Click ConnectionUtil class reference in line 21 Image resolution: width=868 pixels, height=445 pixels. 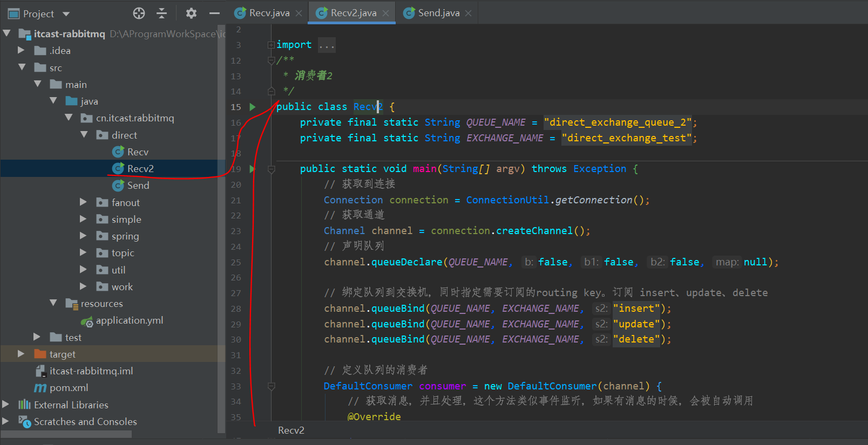point(507,200)
